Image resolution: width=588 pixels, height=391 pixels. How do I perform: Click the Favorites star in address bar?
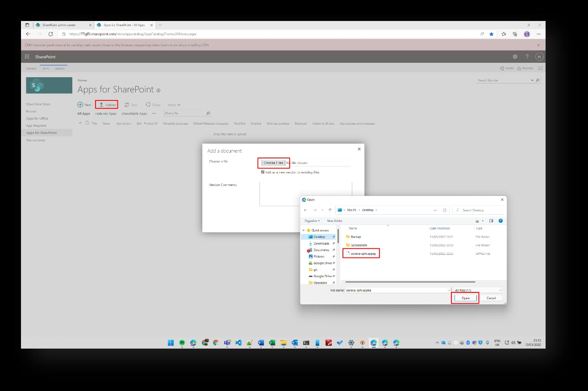tap(492, 34)
